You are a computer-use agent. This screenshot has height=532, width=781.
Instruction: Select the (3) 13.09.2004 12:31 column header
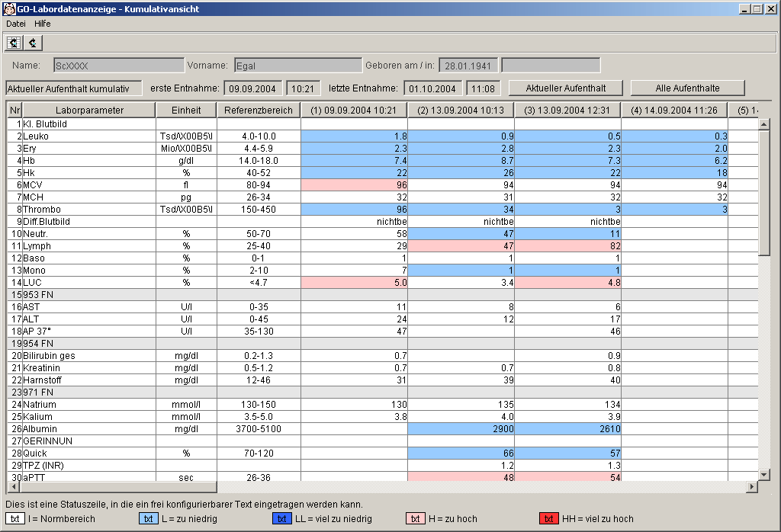tap(567, 110)
